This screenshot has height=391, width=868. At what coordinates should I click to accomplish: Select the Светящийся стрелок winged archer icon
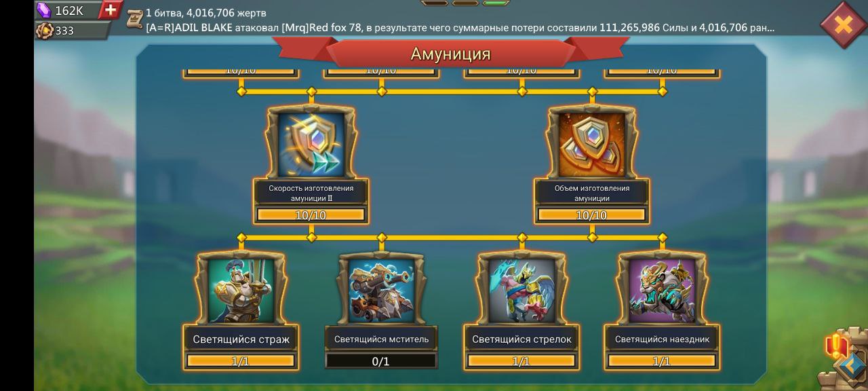point(521,290)
